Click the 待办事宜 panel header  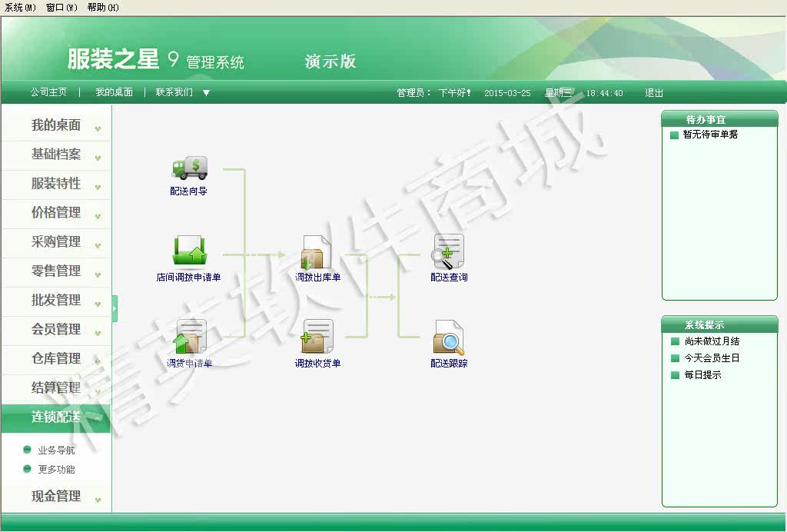click(719, 119)
